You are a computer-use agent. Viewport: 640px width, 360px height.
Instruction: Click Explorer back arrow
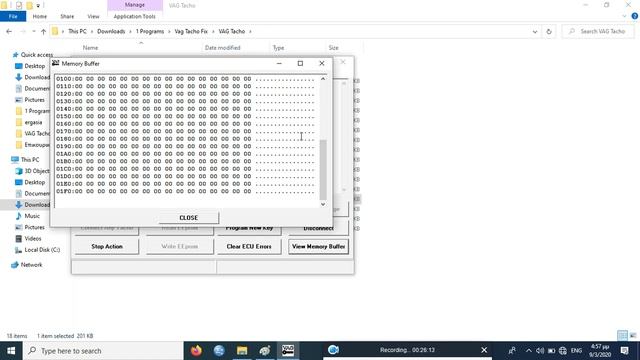[9, 31]
